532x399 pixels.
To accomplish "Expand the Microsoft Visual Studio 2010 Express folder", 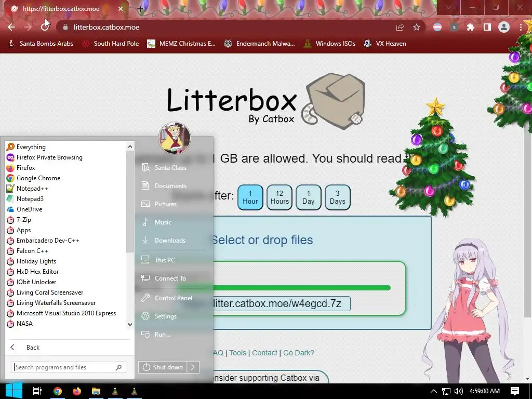I will pyautogui.click(x=66, y=313).
